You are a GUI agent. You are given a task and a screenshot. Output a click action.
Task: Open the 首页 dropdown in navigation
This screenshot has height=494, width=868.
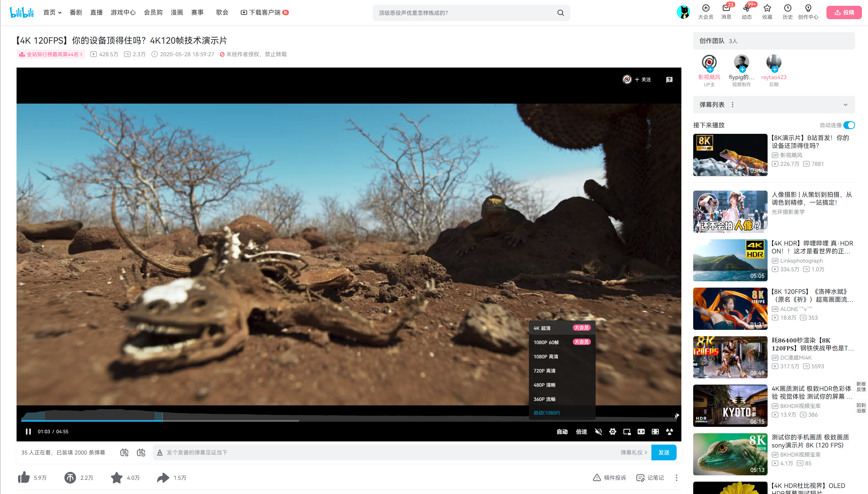[52, 13]
